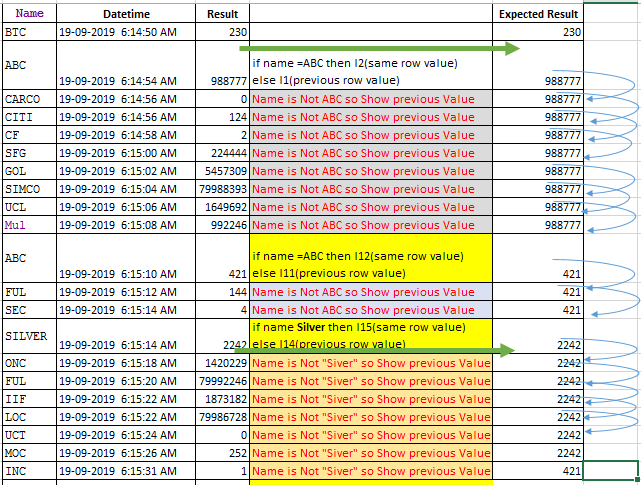Select the green arrow over the SILVER row
Viewport: 641px width, 485px height.
point(374,350)
